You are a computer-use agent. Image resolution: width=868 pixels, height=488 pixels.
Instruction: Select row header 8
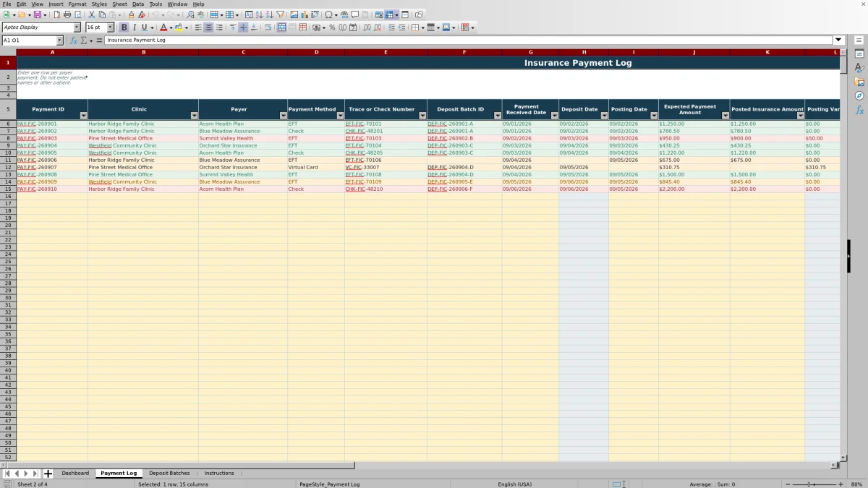(8, 138)
